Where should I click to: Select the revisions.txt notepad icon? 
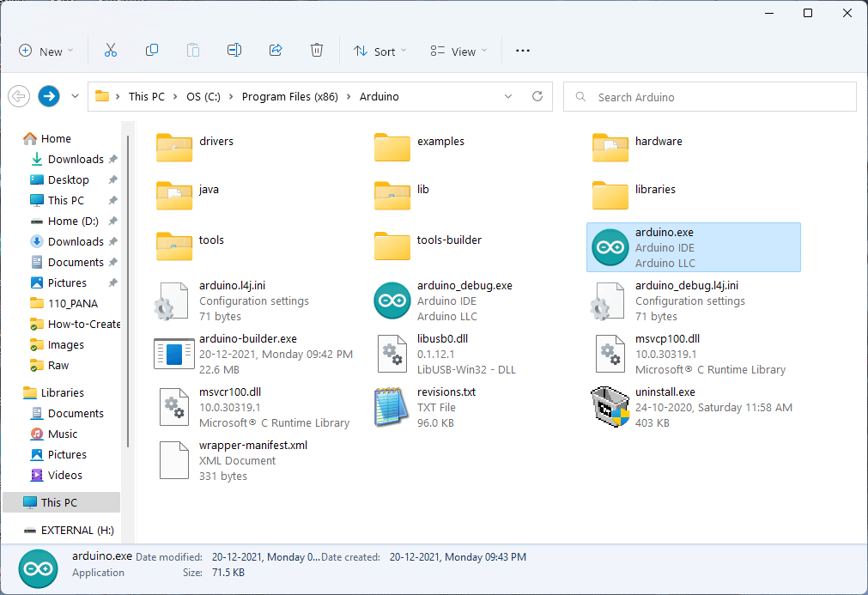click(392, 407)
